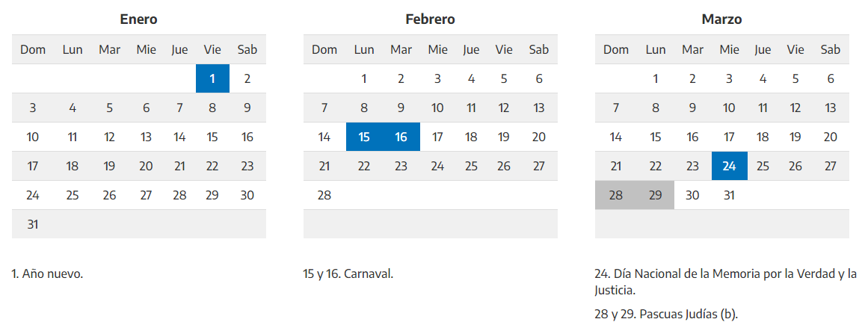Click the 'Día Nacional de la Memoria' note
The width and height of the screenshot is (868, 325).
click(725, 281)
